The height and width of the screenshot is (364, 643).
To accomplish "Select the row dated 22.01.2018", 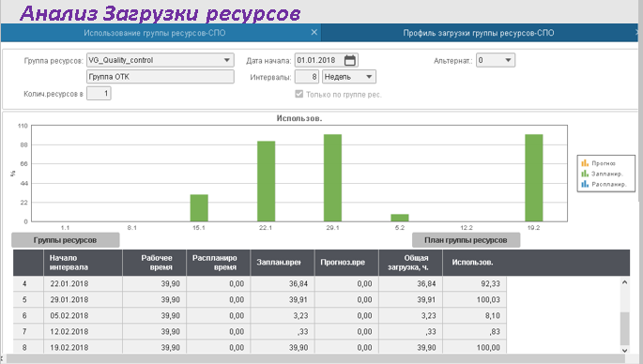I will click(260, 283).
